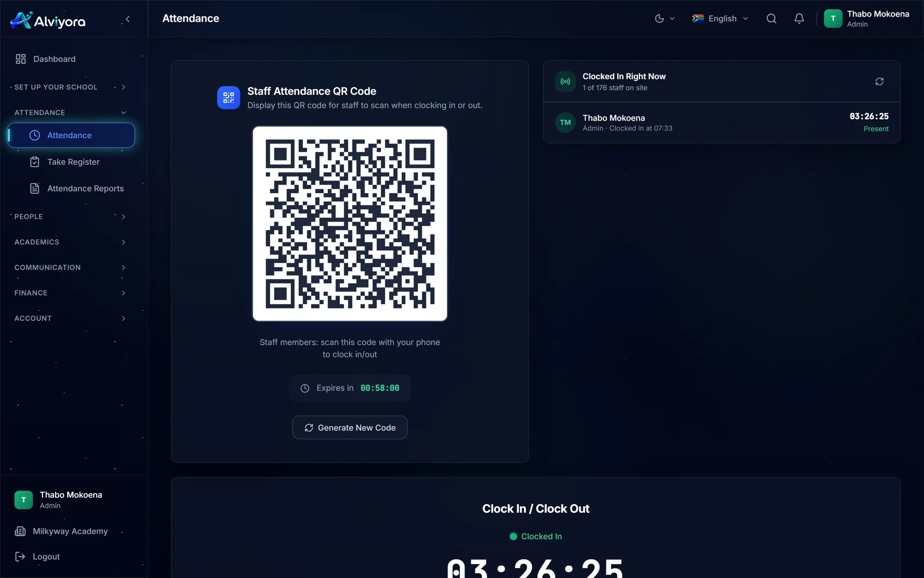Expand the People section
Screen dimensions: 924x578
(69, 216)
